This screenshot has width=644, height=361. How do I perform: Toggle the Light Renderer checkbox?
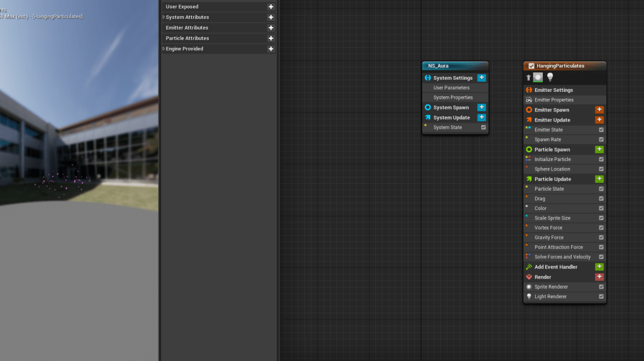coord(601,297)
